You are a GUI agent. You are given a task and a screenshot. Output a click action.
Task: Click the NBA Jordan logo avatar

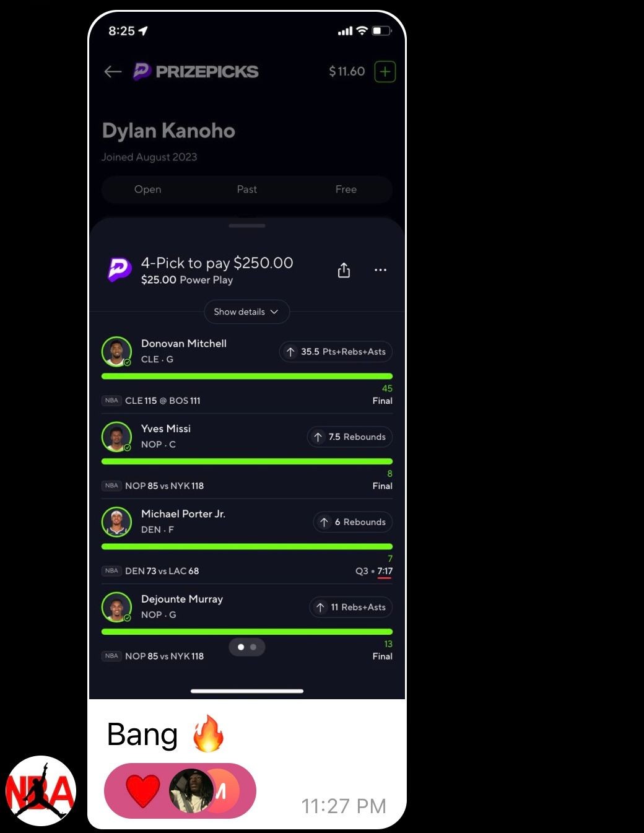coord(41,791)
